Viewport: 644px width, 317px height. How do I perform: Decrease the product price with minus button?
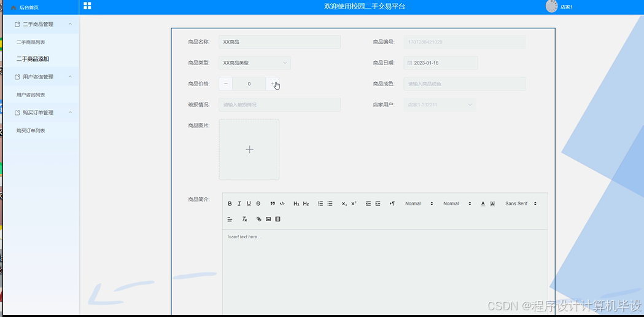tap(225, 84)
